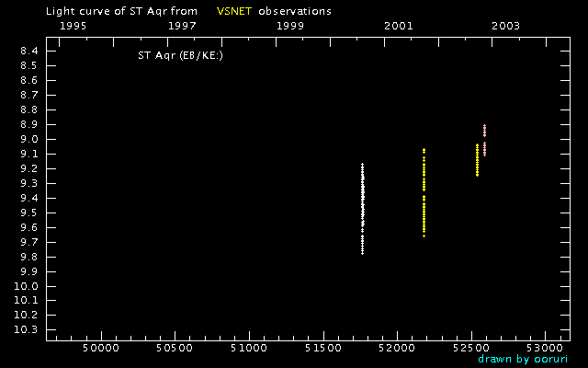This screenshot has height=368, width=588.
Task: Click the 1997 year label on top axis
Action: [182, 26]
